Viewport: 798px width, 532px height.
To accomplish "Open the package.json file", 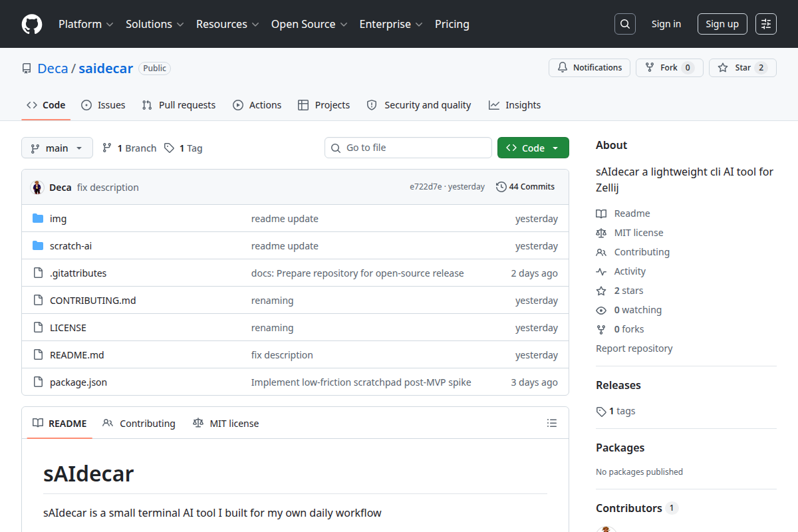I will (x=78, y=382).
